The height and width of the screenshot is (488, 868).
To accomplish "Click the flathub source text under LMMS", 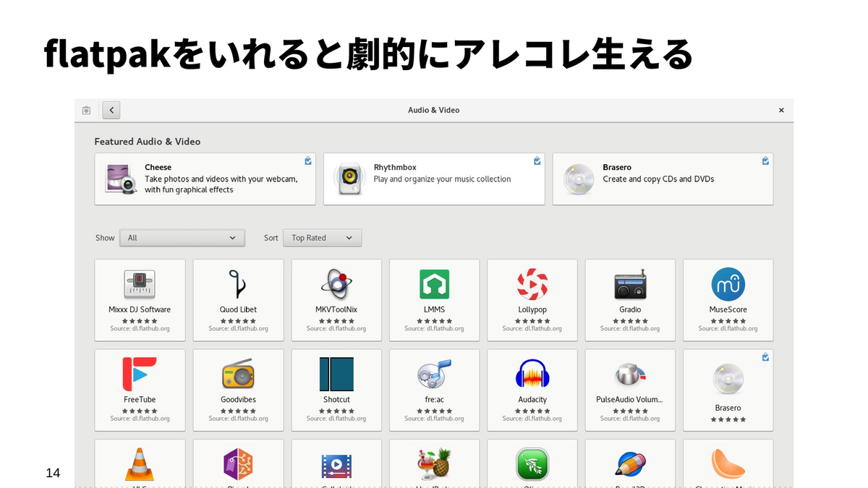I will click(434, 329).
